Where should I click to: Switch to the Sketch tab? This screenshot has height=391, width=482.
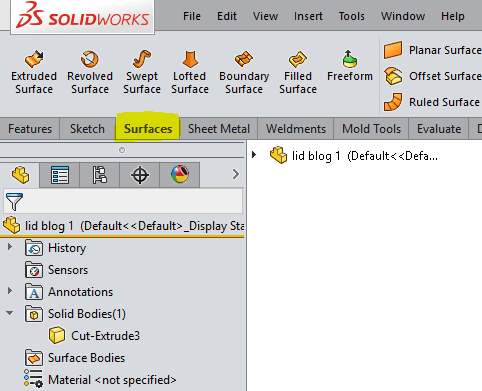pos(87,129)
